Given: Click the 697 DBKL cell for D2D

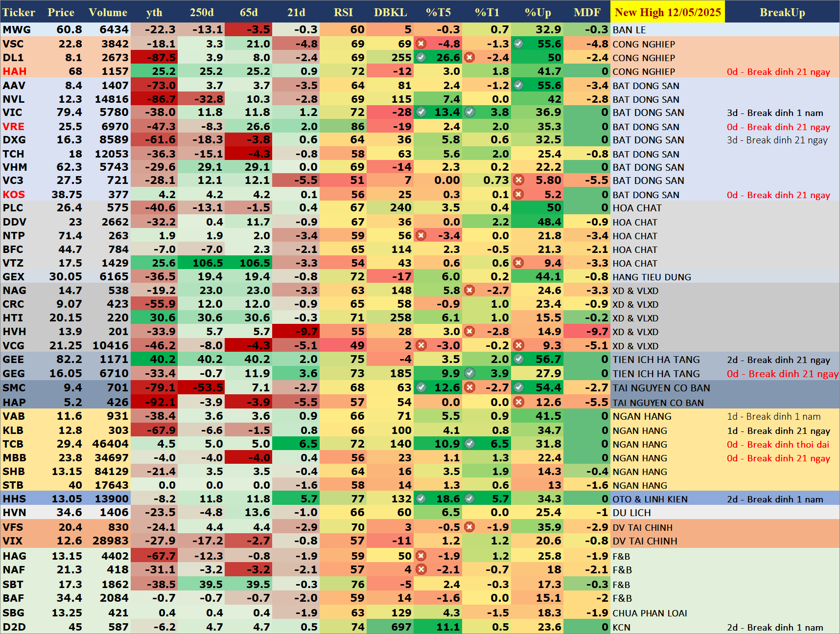Looking at the screenshot, I should tap(390, 627).
